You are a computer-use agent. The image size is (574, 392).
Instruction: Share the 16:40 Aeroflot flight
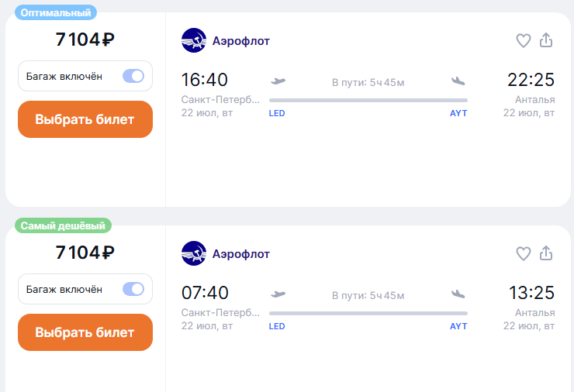(546, 40)
